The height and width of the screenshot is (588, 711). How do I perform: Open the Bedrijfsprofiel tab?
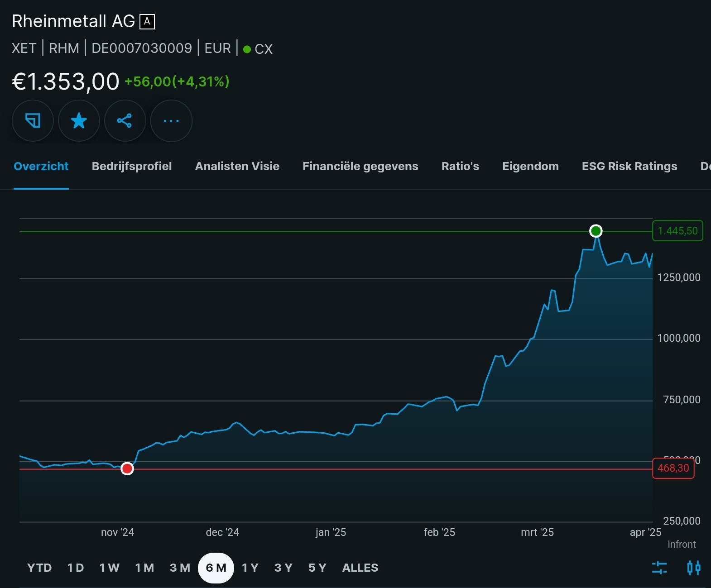tap(131, 166)
